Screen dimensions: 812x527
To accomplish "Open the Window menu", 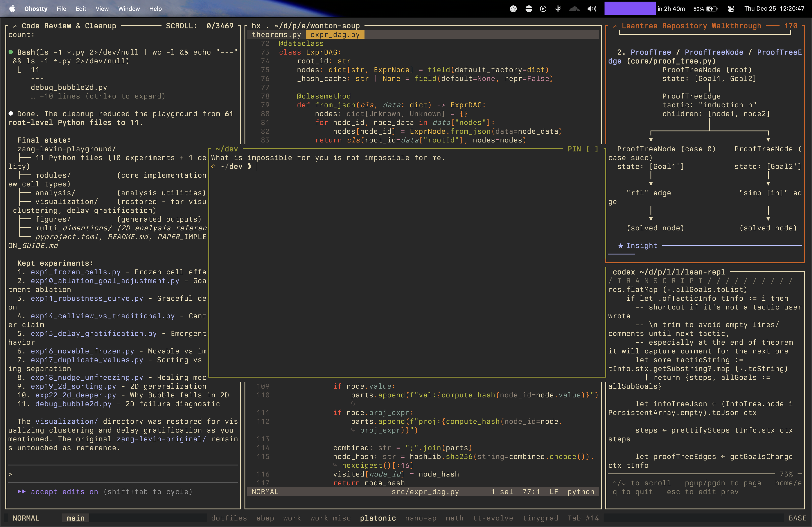I will click(129, 9).
